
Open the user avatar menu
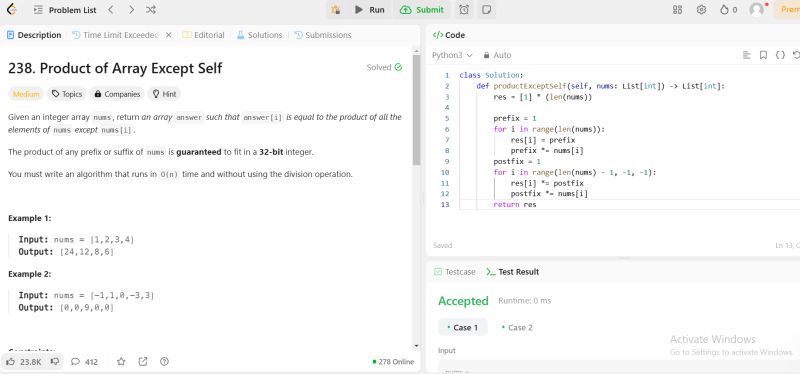point(757,10)
